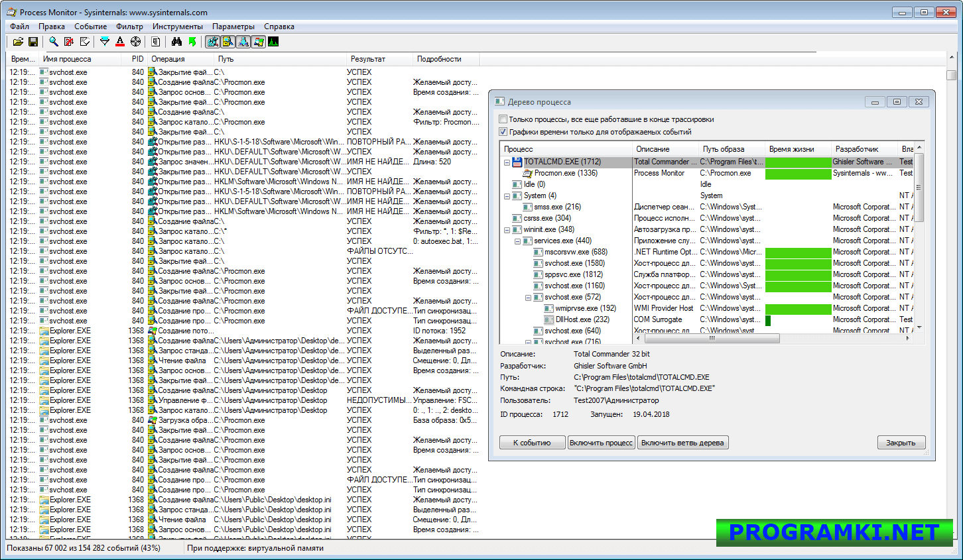Toggle Show File System Activity icon
Screen dimensions: 963x560
[x=227, y=41]
